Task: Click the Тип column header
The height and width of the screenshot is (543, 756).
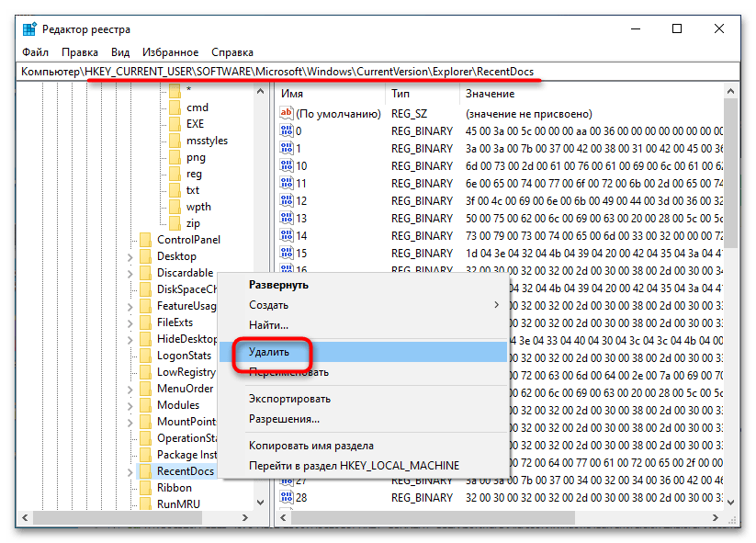Action: (x=422, y=94)
